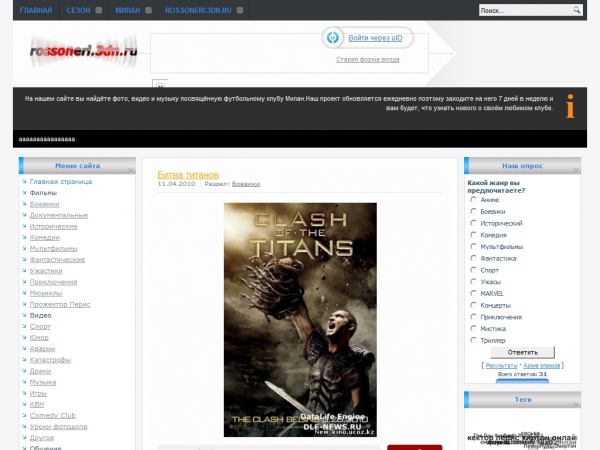Open Катастрофы in site menu
The width and height of the screenshot is (600, 450).
pos(51,360)
